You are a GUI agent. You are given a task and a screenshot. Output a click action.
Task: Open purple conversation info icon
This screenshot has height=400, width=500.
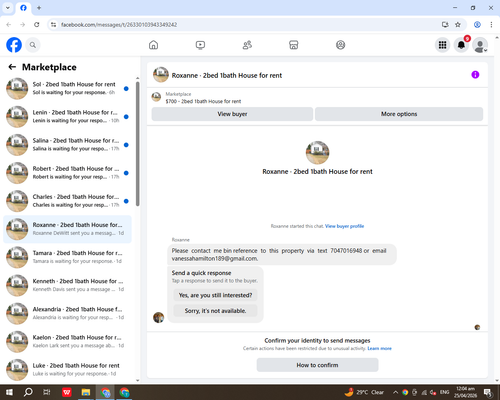[475, 75]
